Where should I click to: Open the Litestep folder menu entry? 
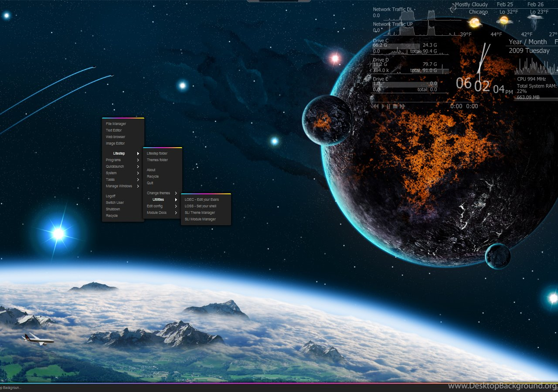[157, 153]
